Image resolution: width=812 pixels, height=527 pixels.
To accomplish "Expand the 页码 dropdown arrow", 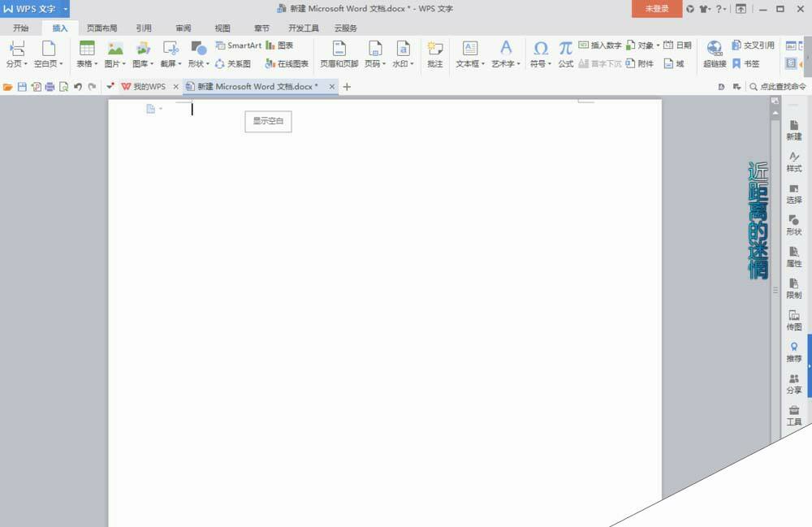I will [x=384, y=63].
